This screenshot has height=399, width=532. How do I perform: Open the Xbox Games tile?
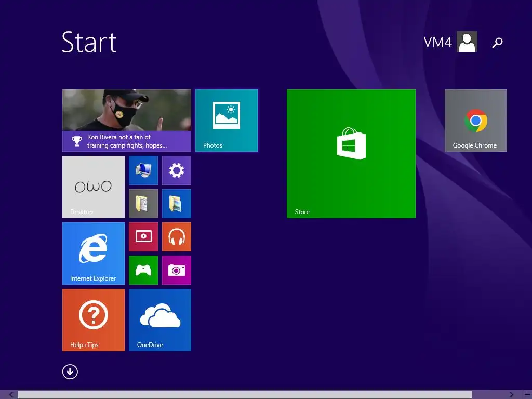(x=143, y=270)
